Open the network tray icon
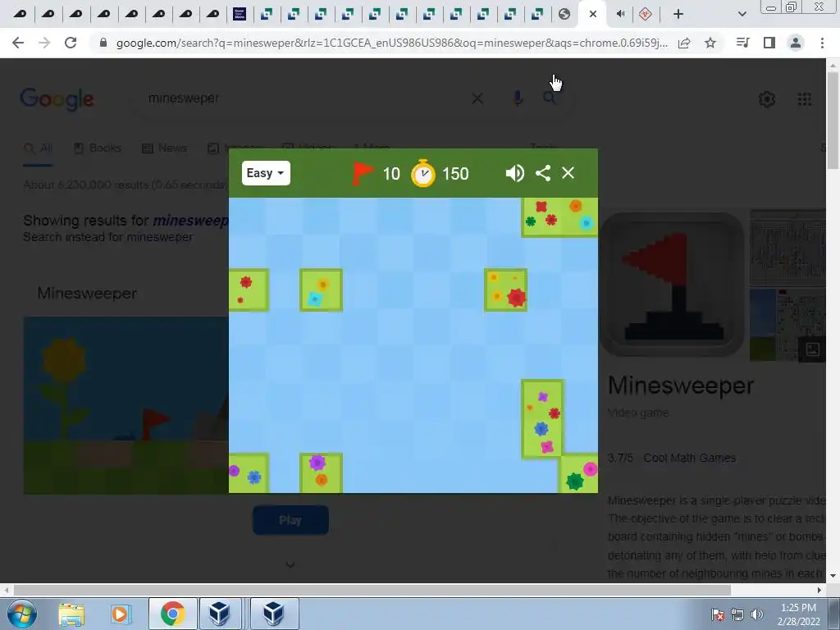 click(x=737, y=614)
